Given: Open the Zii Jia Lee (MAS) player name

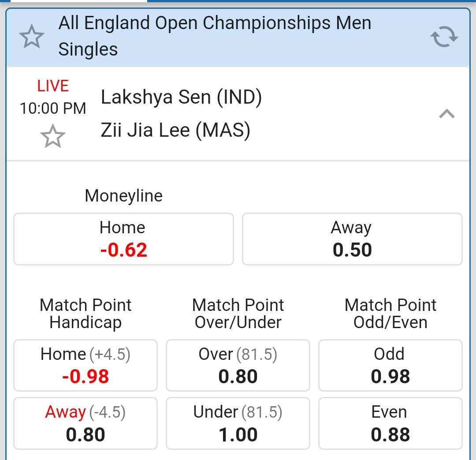Looking at the screenshot, I should (x=175, y=130).
